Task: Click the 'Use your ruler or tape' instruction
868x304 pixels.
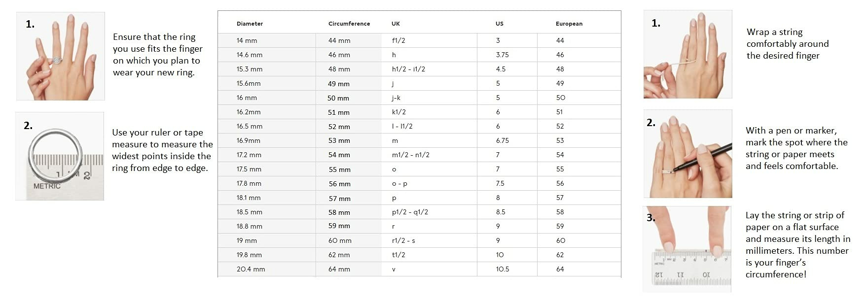Action: click(162, 150)
